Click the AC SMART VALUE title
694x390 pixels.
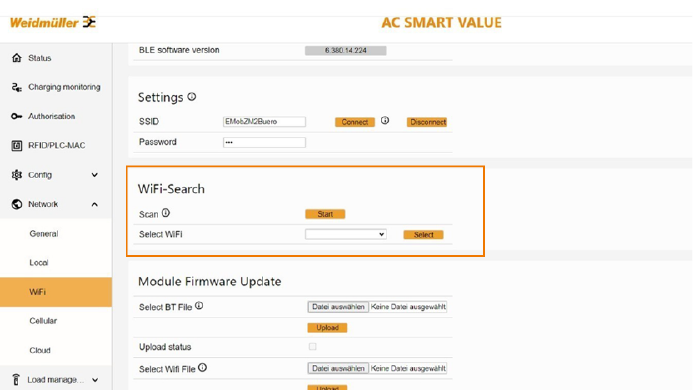441,23
